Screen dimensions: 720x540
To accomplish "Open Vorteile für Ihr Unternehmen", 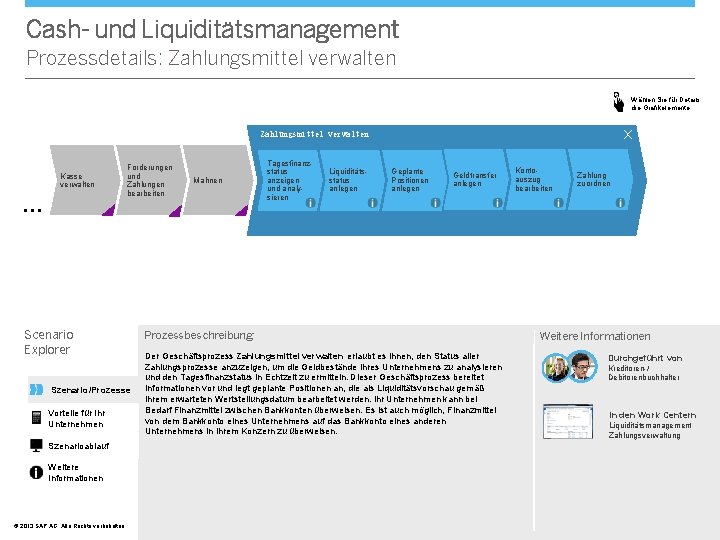I will tap(77, 418).
